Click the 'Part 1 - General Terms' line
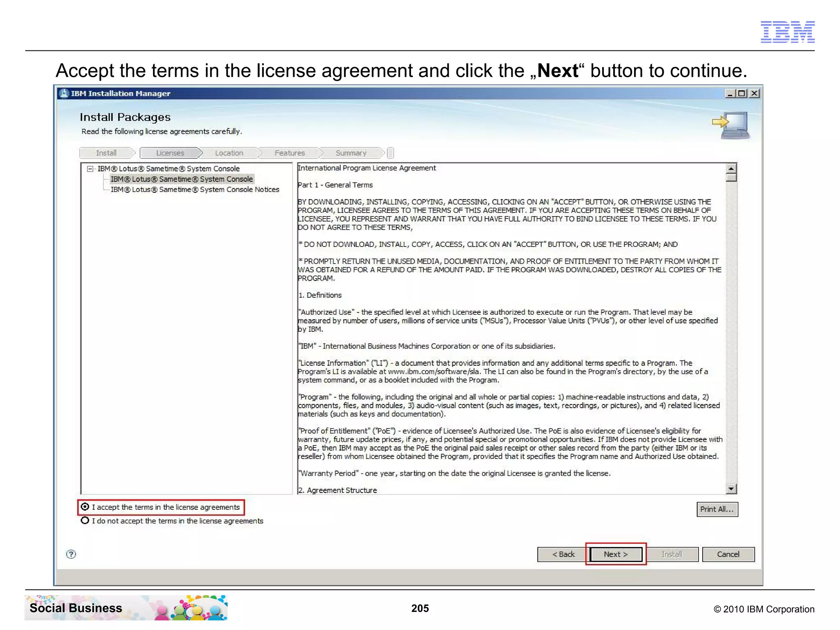This screenshot has width=840, height=630. [x=335, y=185]
